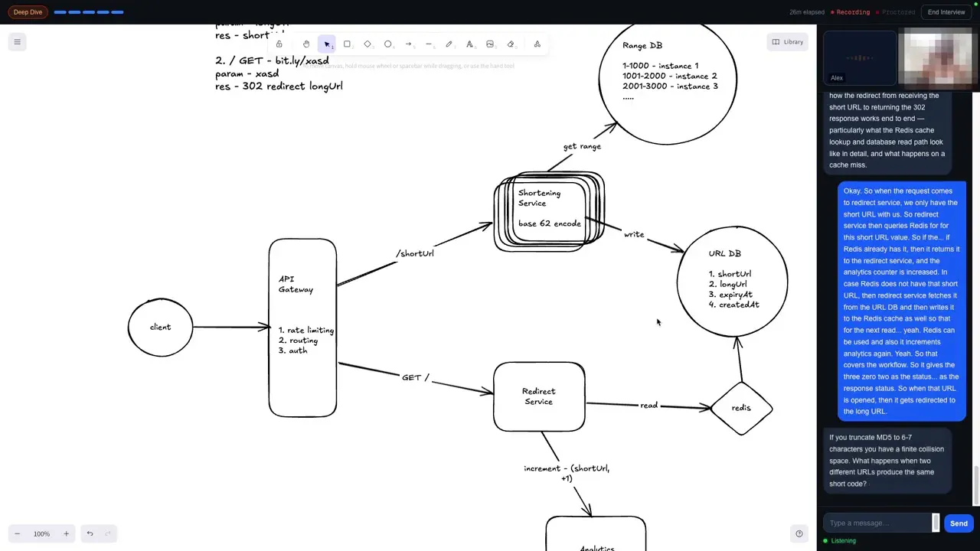Screen dimensions: 980x551
Task: Click the Recording status indicator
Action: (850, 12)
